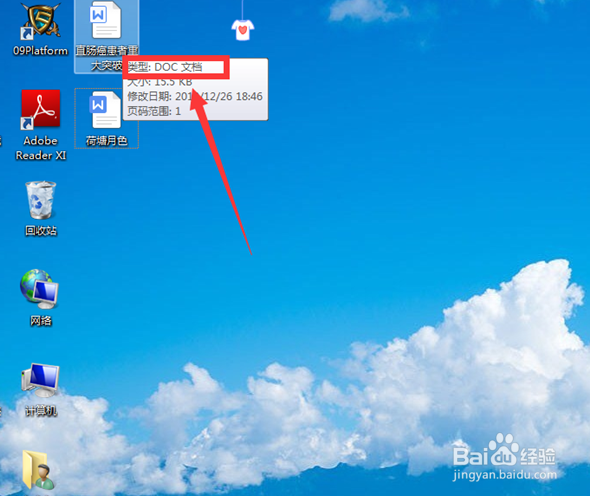Click the 网络 label text
Screen dimensions: 590x496
[x=41, y=321]
